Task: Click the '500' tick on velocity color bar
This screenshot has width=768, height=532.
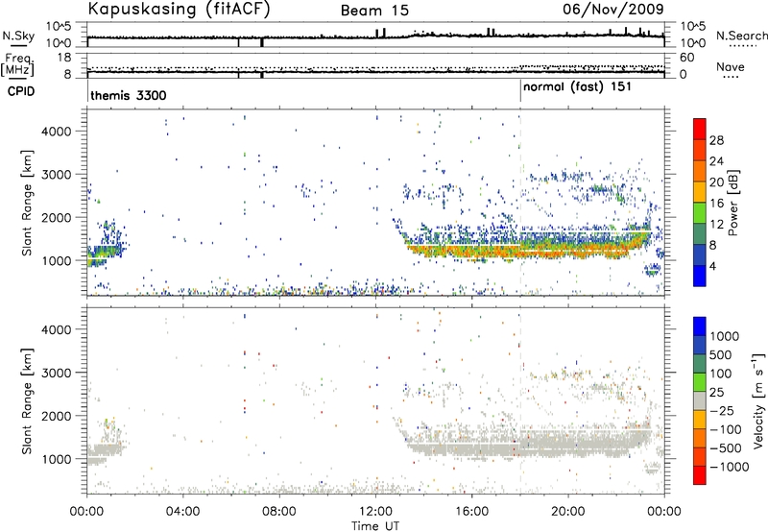Action: point(721,354)
